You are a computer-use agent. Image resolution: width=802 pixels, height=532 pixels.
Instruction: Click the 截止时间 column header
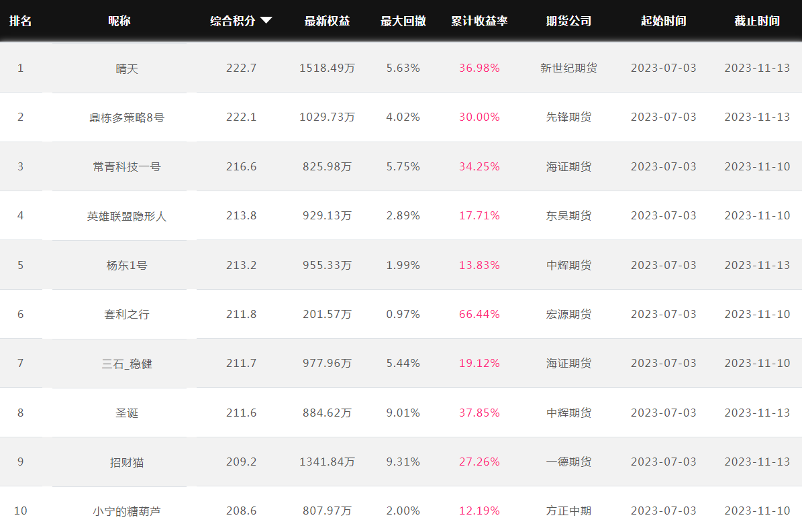pyautogui.click(x=757, y=21)
